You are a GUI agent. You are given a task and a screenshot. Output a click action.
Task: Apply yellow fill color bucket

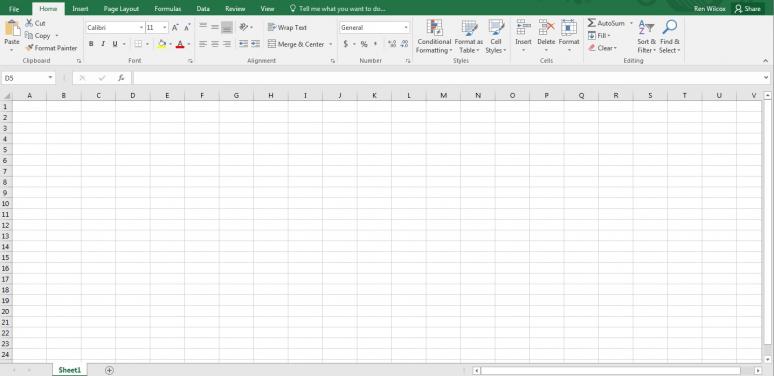pyautogui.click(x=162, y=44)
